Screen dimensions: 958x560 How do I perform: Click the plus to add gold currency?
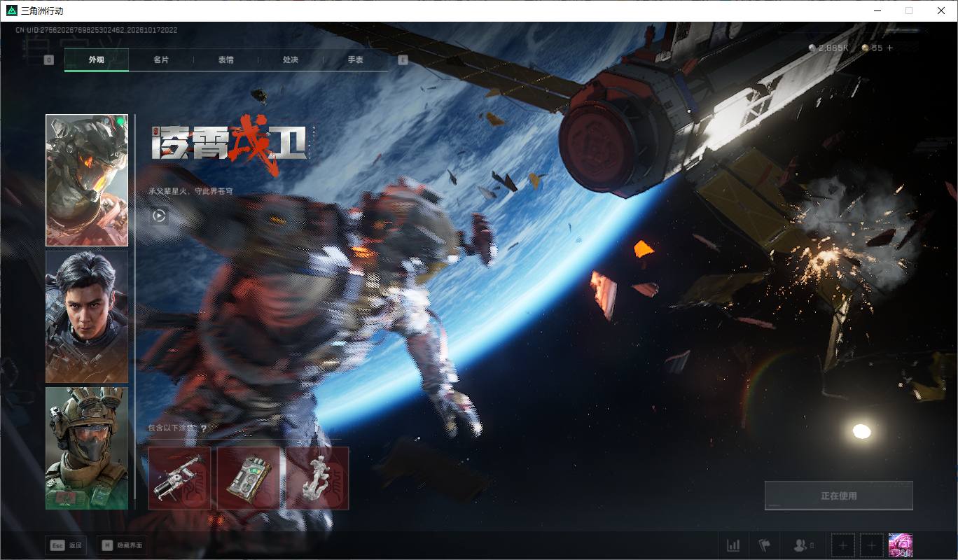click(x=890, y=48)
